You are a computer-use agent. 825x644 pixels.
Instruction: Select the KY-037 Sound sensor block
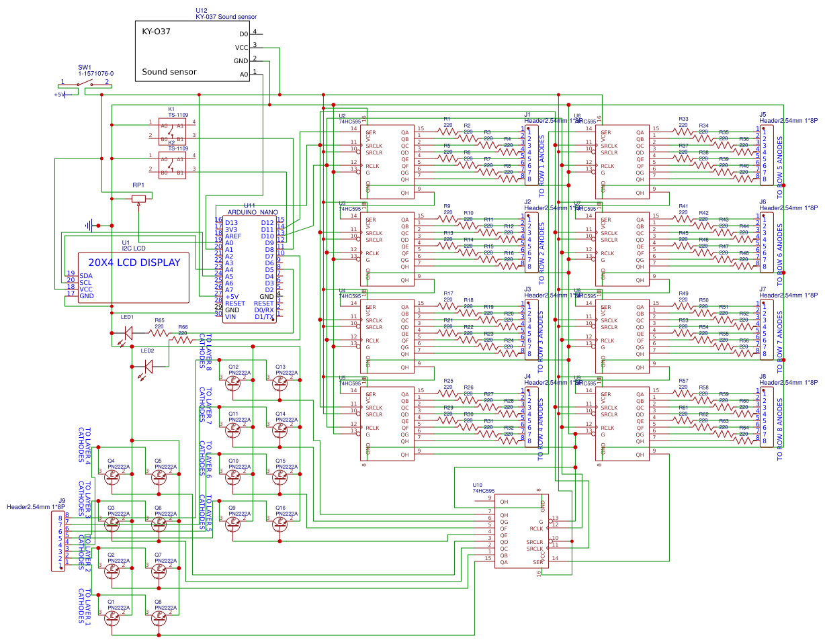pyautogui.click(x=191, y=50)
